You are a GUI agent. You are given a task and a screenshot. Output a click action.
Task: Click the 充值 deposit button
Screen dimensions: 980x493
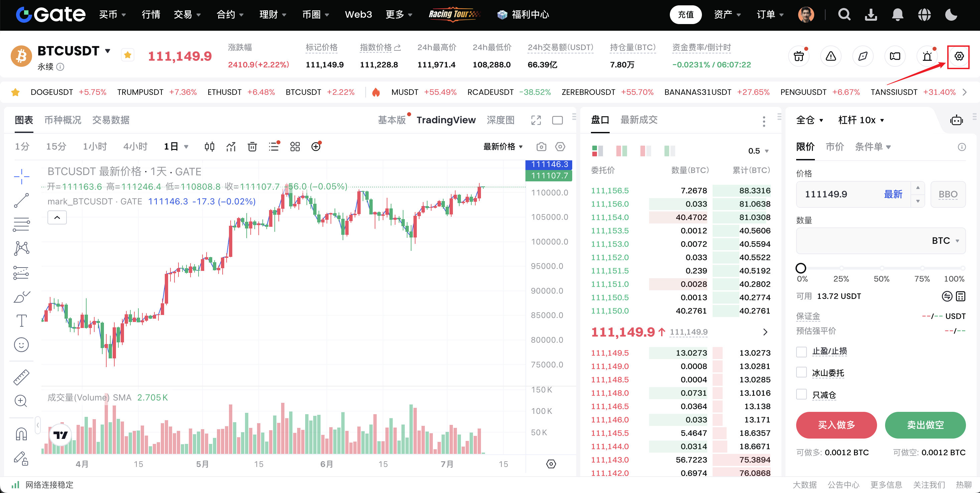coord(686,15)
